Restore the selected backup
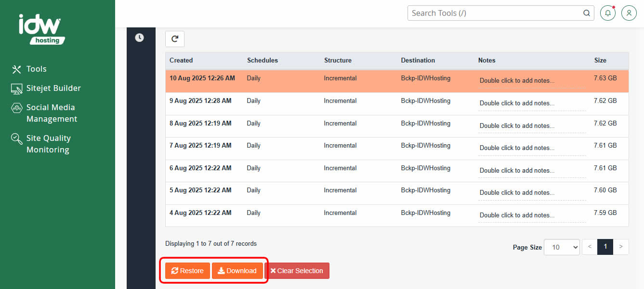The width and height of the screenshot is (644, 289). [x=187, y=271]
